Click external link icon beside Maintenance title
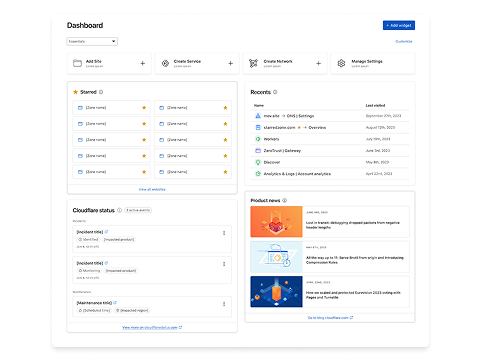480x360 pixels. point(115,303)
